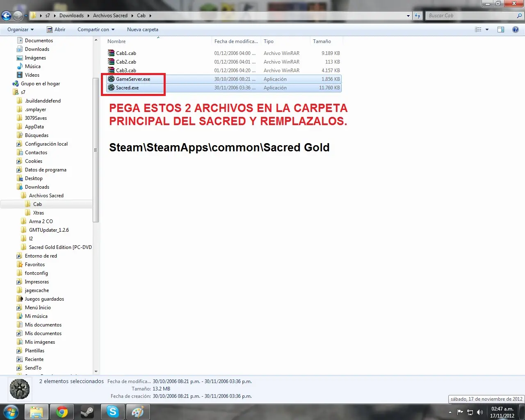Open the Windows Start orb
The image size is (525, 420).
11,411
